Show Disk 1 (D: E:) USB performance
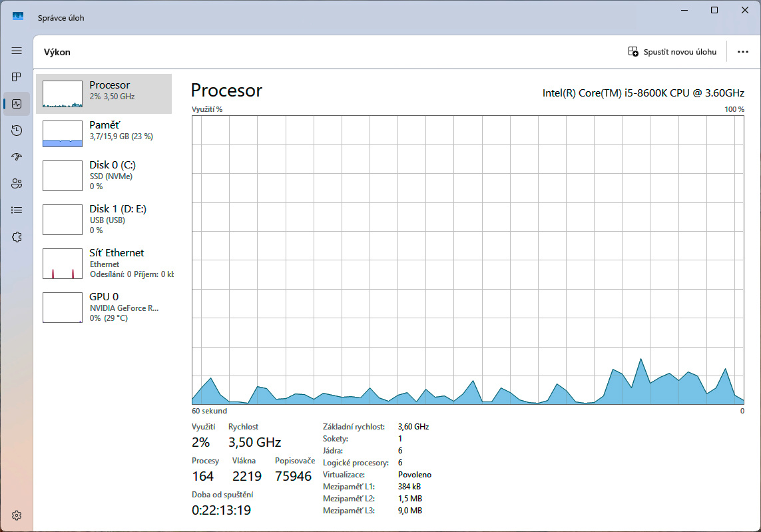Viewport: 761px width, 532px height. 104,219
